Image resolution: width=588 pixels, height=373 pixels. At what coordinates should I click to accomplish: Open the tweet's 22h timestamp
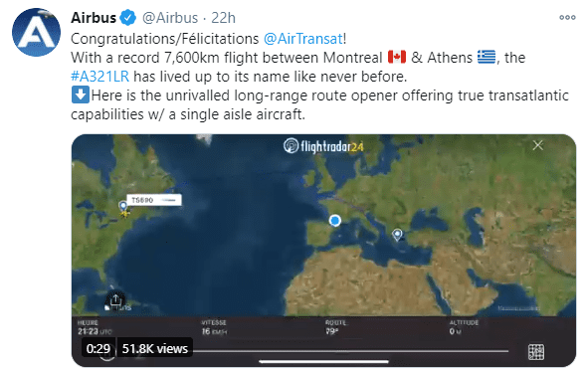pos(223,18)
